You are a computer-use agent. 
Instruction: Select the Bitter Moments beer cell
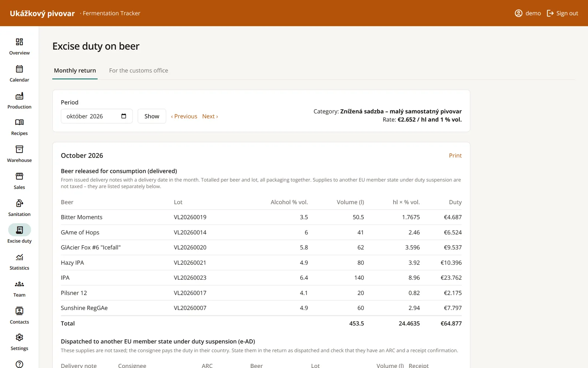pyautogui.click(x=82, y=217)
